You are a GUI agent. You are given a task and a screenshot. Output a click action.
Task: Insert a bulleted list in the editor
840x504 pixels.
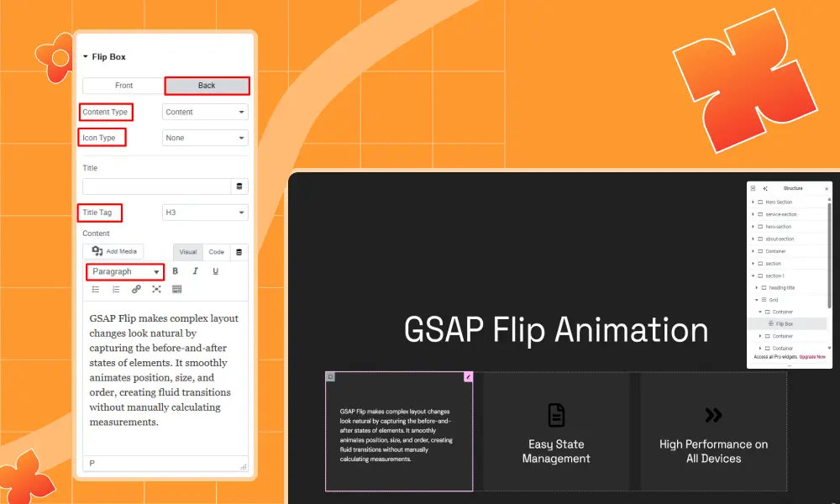click(95, 289)
